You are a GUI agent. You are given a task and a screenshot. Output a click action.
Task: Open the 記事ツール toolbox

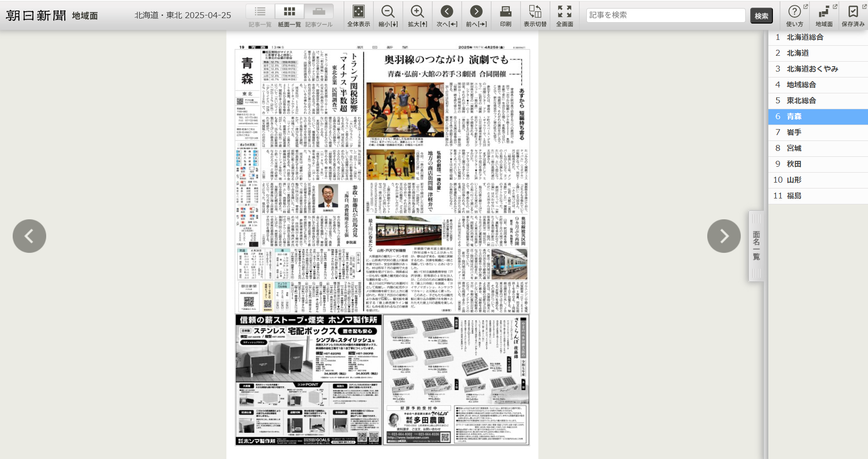(x=319, y=12)
